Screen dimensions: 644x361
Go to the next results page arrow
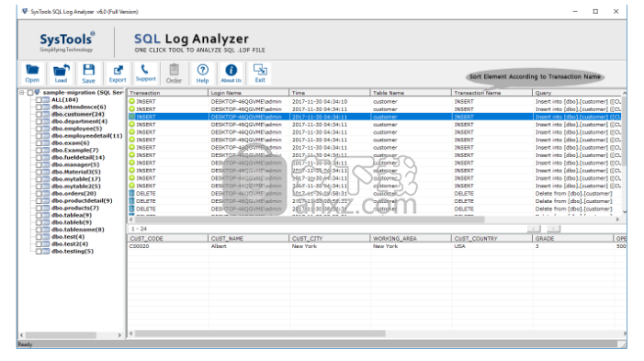[x=553, y=229]
